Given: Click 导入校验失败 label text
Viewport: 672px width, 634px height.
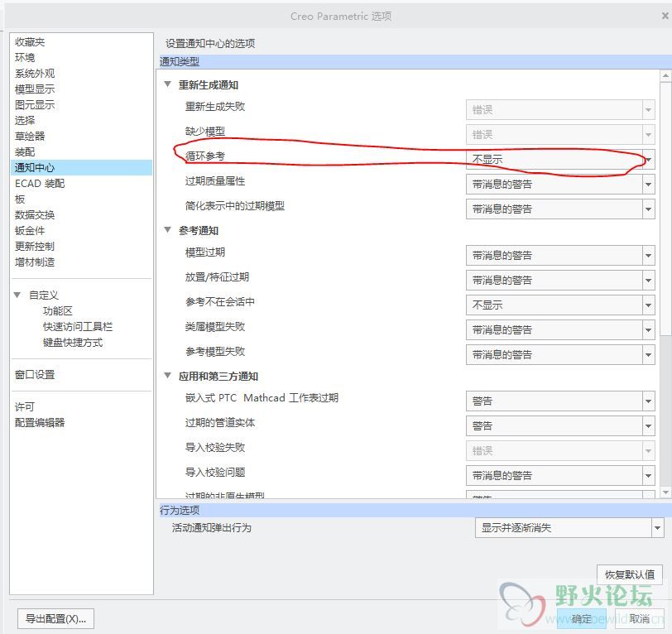Looking at the screenshot, I should click(215, 448).
